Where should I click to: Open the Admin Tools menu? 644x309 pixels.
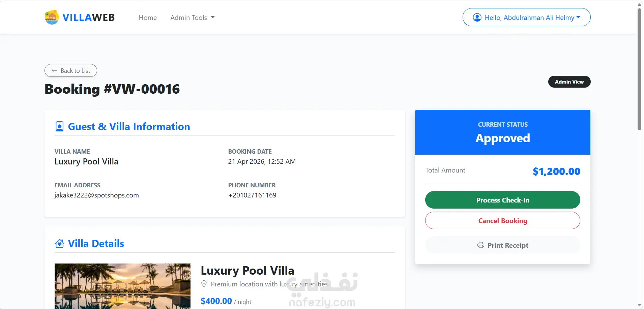[x=193, y=18]
